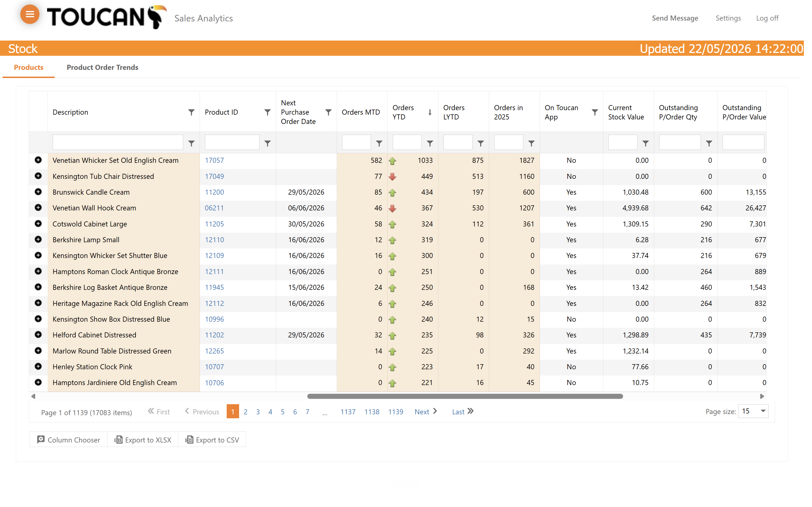Click Current Stock Value filter funnel
Screen dimensions: 812x507
click(x=646, y=143)
